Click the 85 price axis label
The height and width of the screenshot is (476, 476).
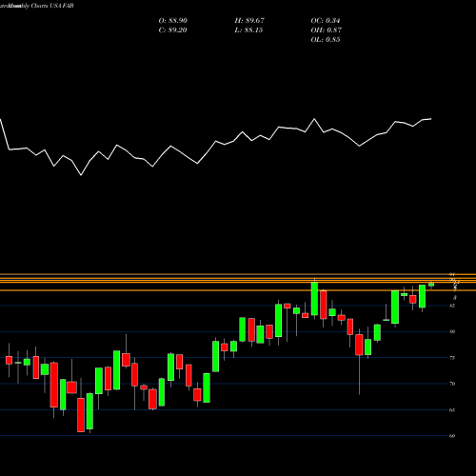452,306
